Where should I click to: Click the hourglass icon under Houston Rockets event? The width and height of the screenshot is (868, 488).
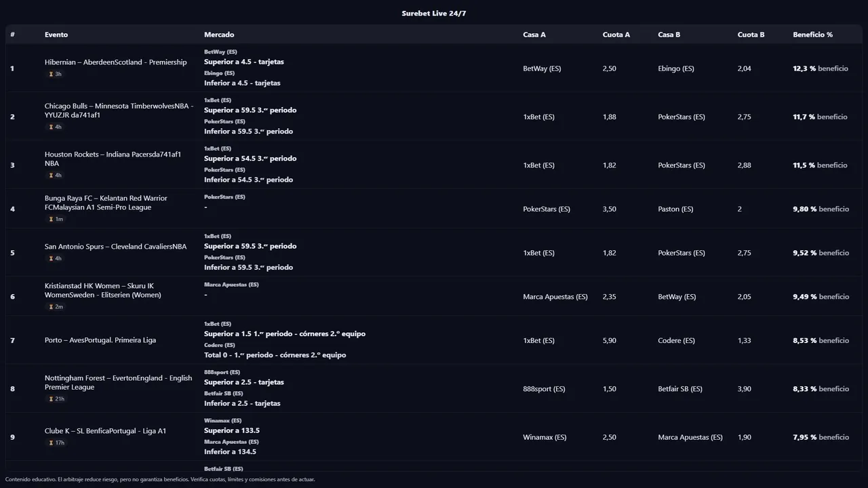coord(51,176)
